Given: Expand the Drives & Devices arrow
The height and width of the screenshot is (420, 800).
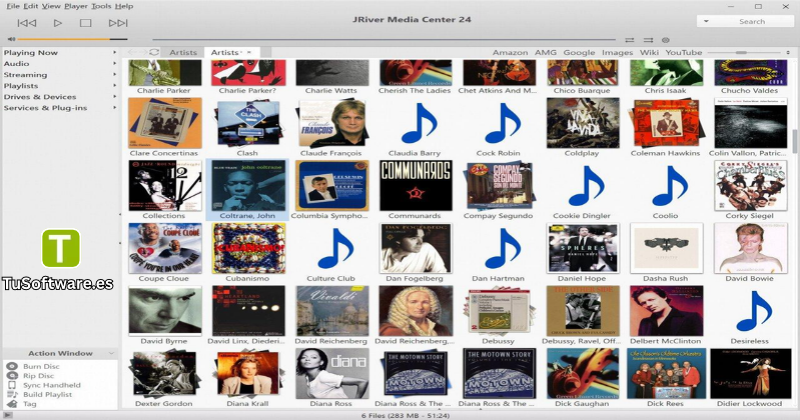Looking at the screenshot, I should click(114, 96).
